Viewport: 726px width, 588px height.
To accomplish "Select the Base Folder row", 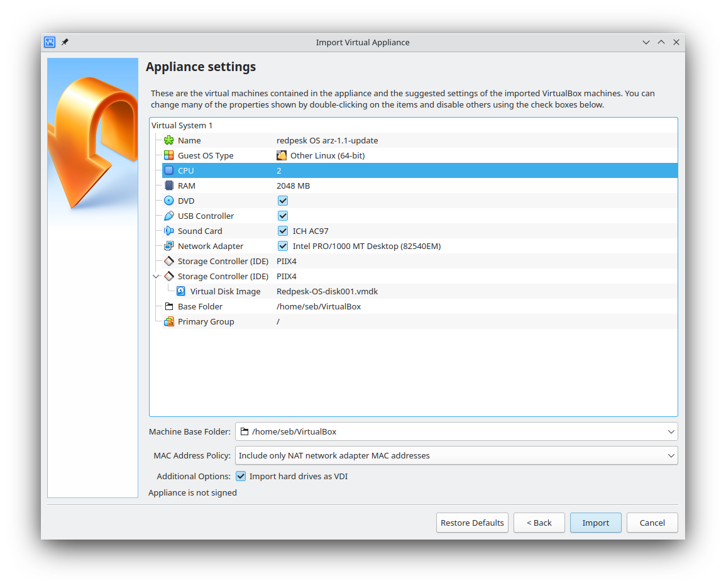I will click(419, 306).
